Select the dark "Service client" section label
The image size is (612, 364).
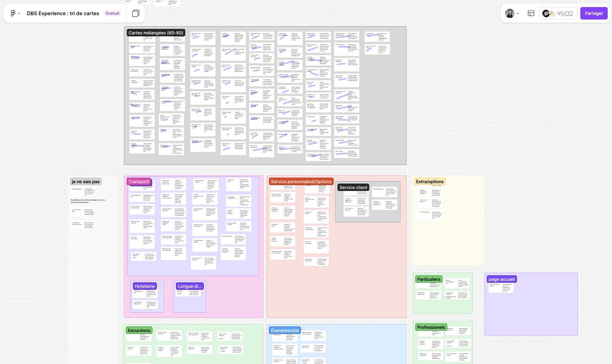353,187
